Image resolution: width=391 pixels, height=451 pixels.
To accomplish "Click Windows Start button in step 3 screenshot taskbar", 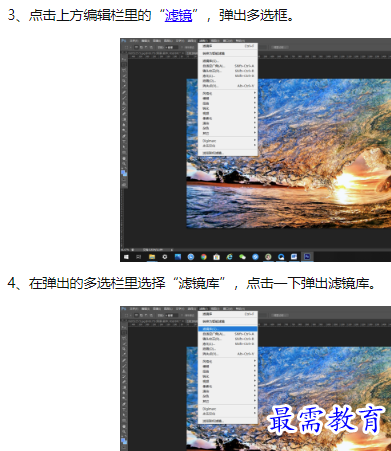I will [126, 257].
